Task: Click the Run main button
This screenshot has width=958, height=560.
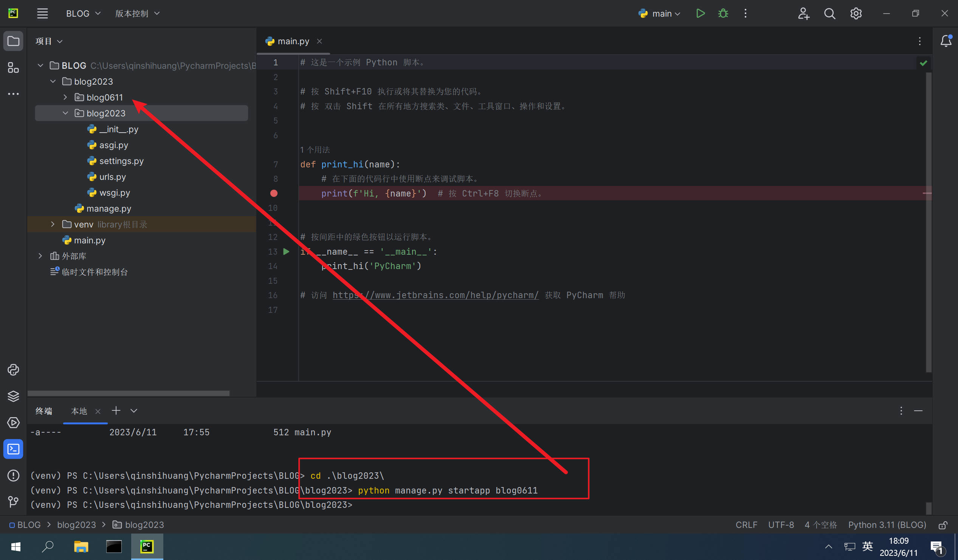Action: (700, 13)
